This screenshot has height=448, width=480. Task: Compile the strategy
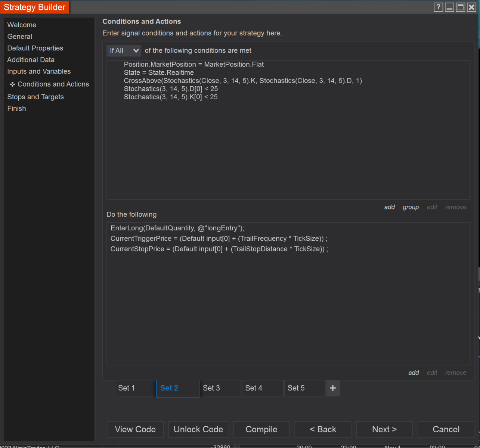tap(261, 429)
